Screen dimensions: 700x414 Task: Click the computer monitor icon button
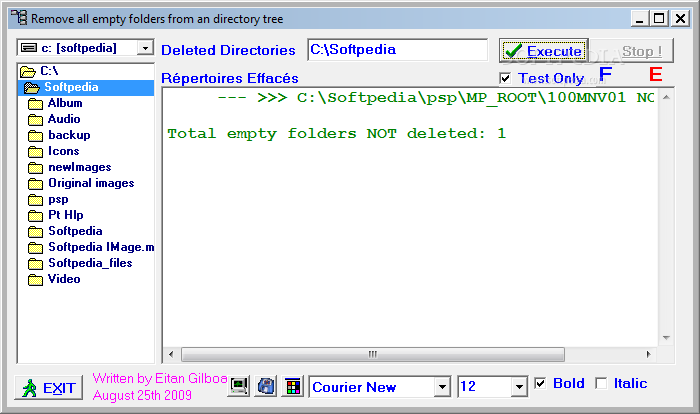coord(239,386)
